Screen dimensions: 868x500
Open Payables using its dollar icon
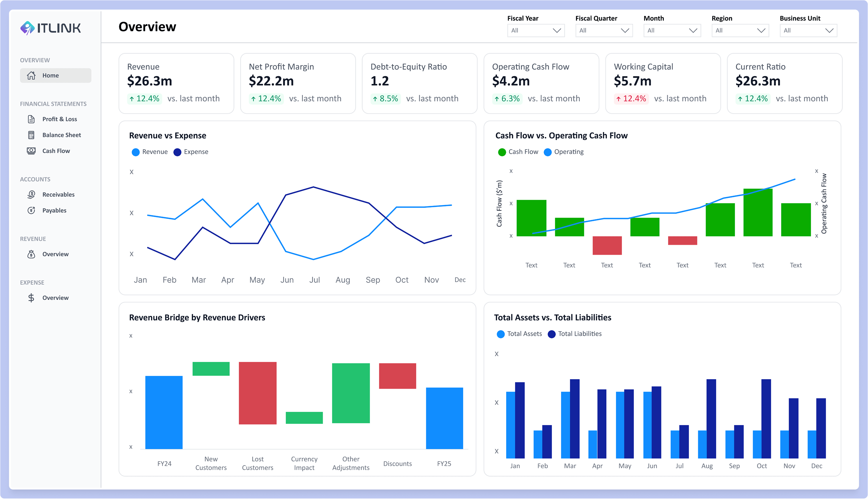tap(31, 210)
